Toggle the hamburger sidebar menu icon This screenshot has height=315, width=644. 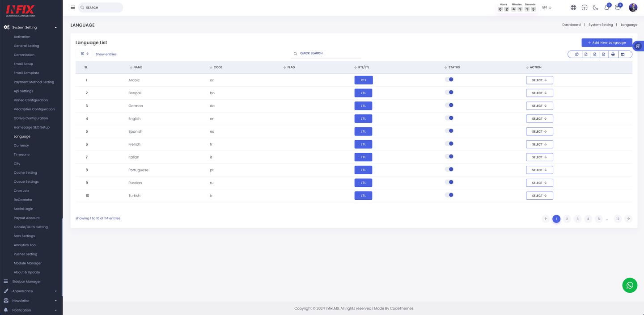[73, 7]
